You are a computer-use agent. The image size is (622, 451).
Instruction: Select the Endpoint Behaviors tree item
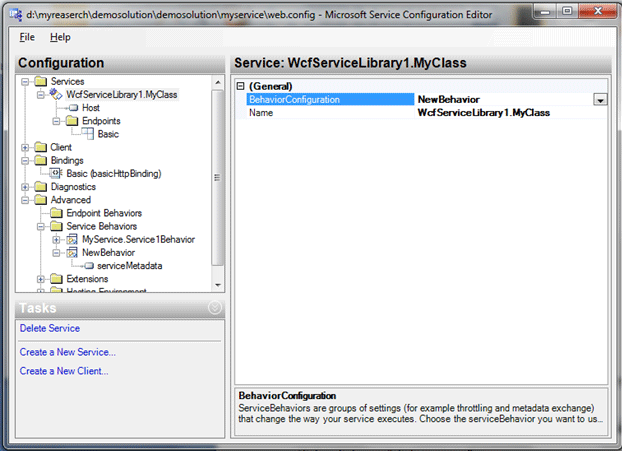point(104,213)
